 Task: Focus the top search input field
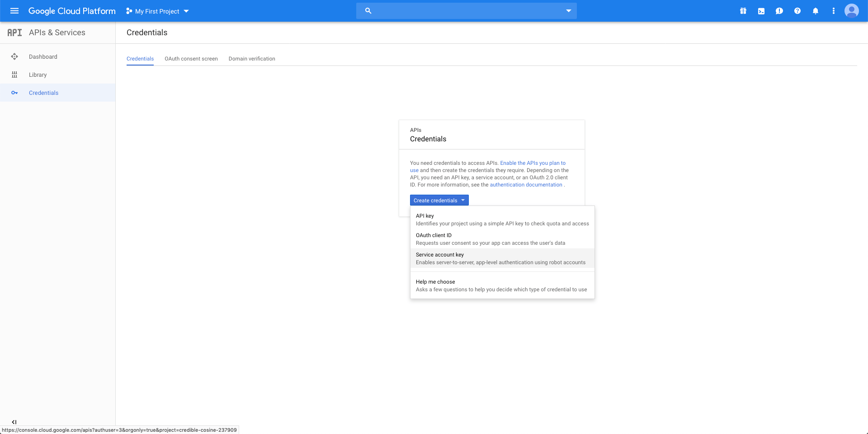coord(467,11)
